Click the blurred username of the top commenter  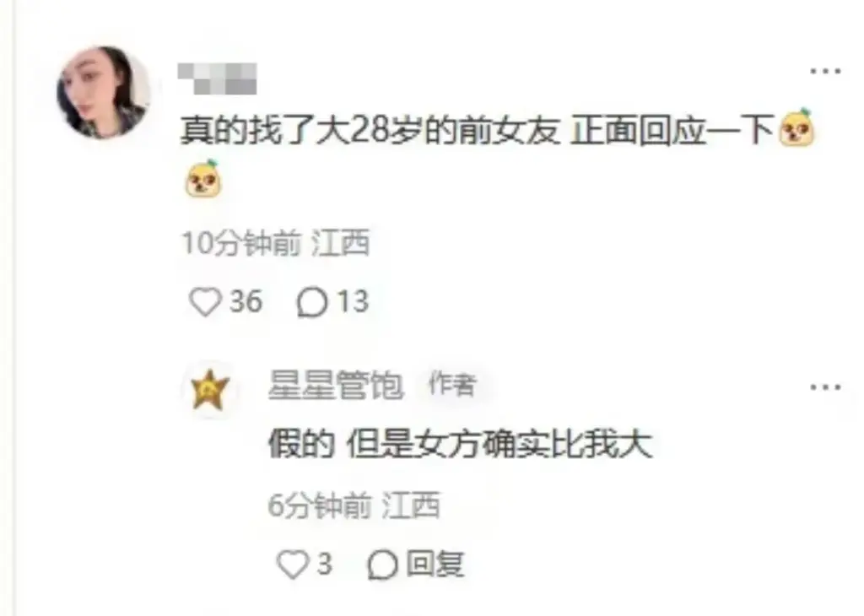coord(217,78)
